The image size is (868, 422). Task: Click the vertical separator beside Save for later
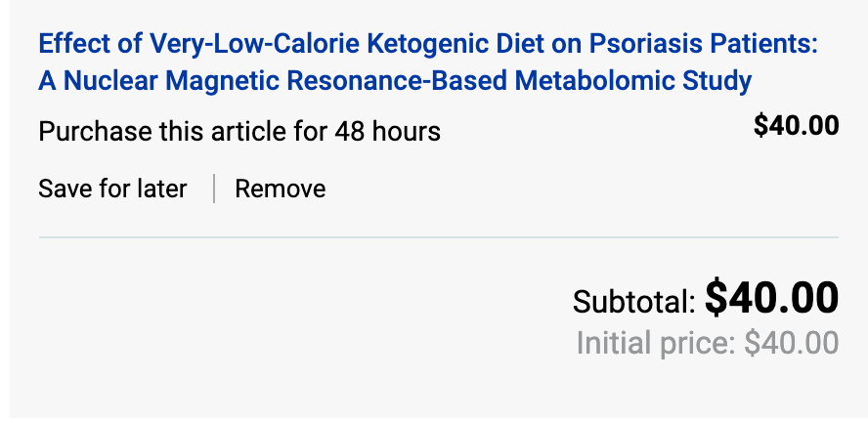(x=214, y=189)
